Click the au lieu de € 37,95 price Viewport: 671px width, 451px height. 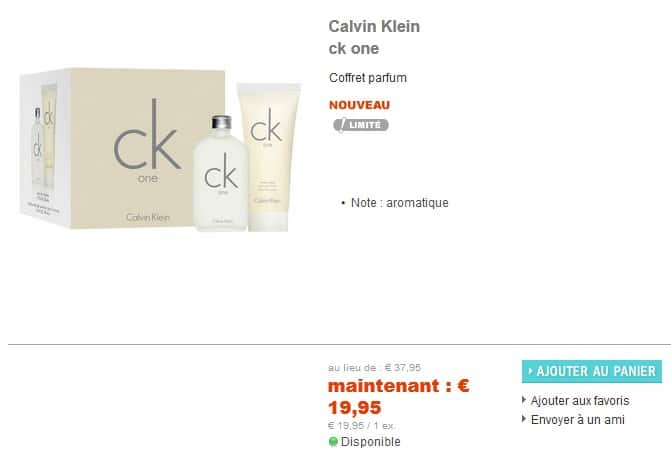click(374, 368)
